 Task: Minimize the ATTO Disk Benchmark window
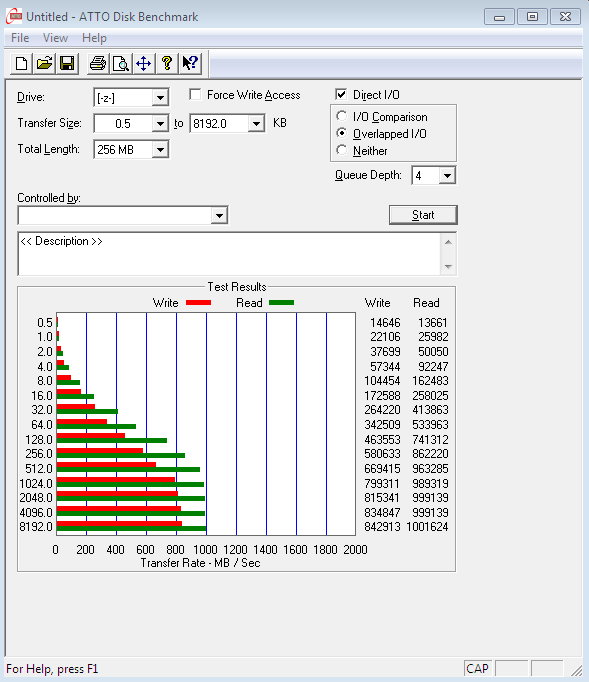point(499,17)
